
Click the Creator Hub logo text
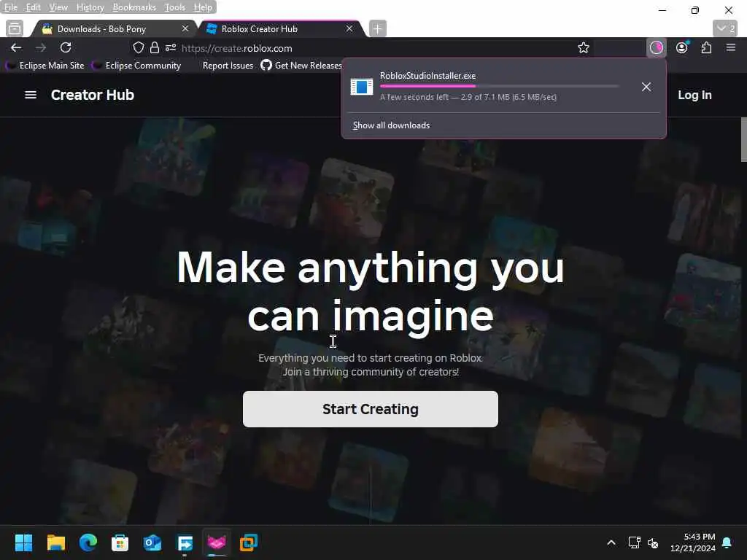click(93, 95)
